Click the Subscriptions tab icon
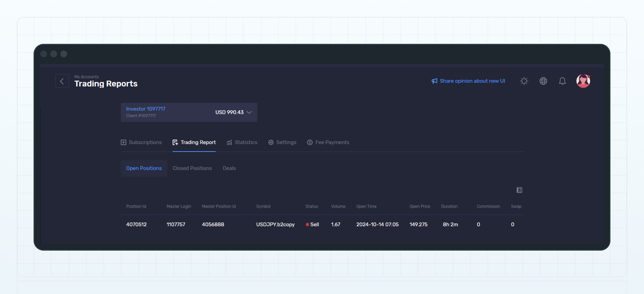Screen dimensions: 644x294 tap(123, 142)
